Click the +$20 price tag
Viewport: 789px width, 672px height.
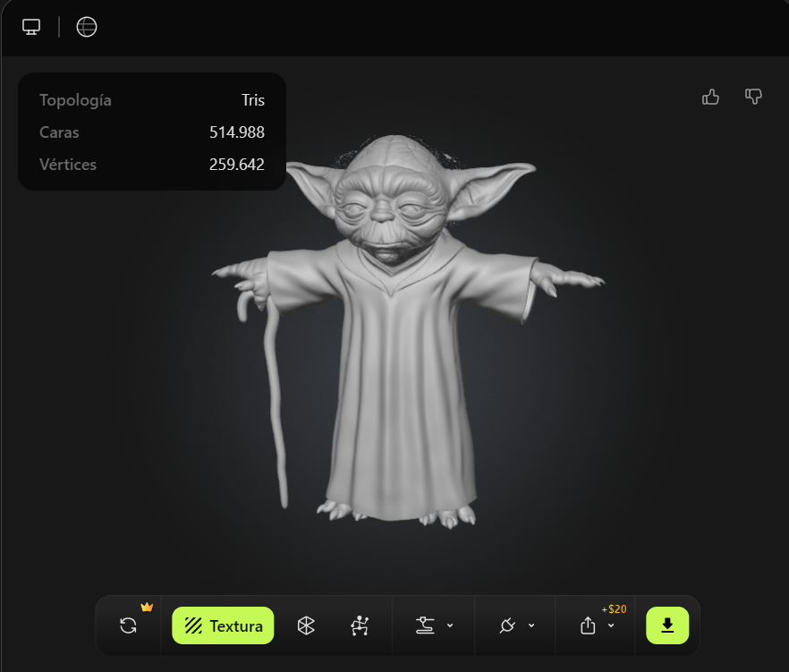tap(614, 609)
